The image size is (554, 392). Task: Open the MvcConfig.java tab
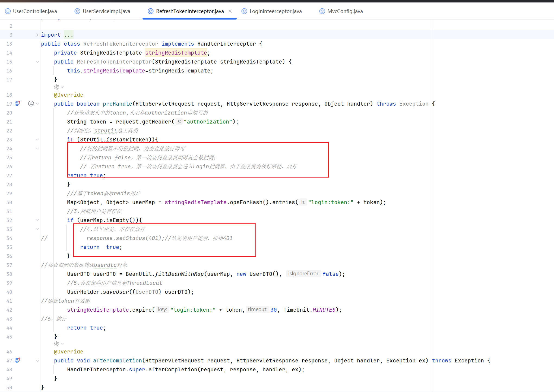click(x=345, y=11)
